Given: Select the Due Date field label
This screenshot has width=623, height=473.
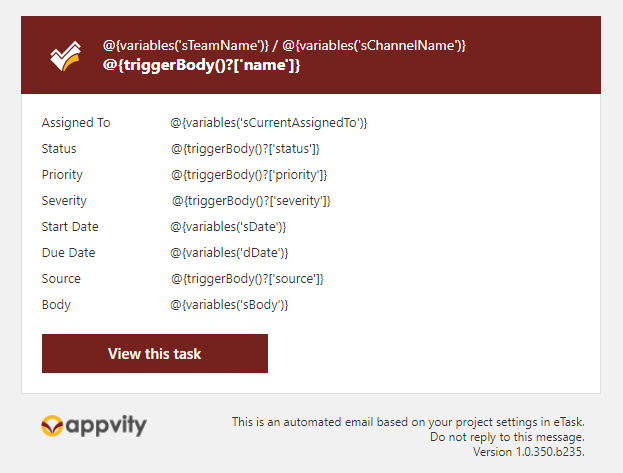Looking at the screenshot, I should [68, 253].
